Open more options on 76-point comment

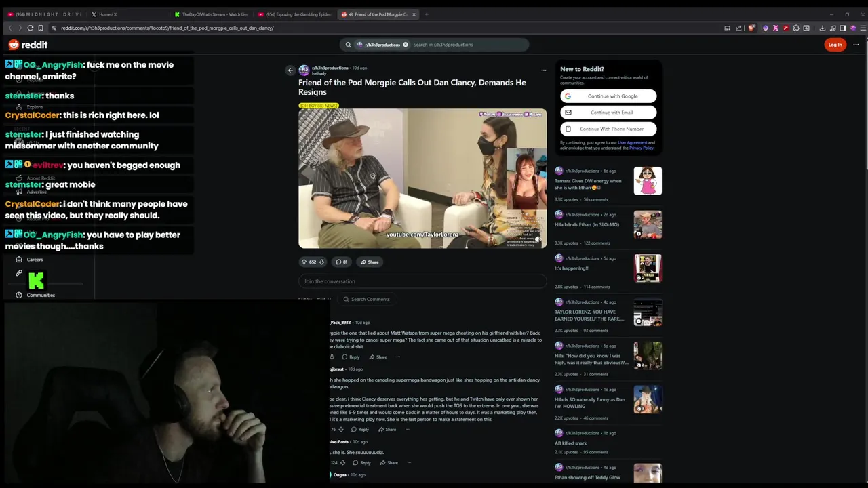pos(407,429)
